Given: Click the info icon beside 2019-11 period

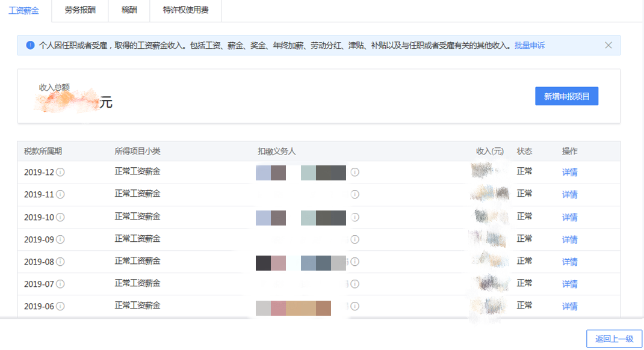Looking at the screenshot, I should [x=59, y=194].
